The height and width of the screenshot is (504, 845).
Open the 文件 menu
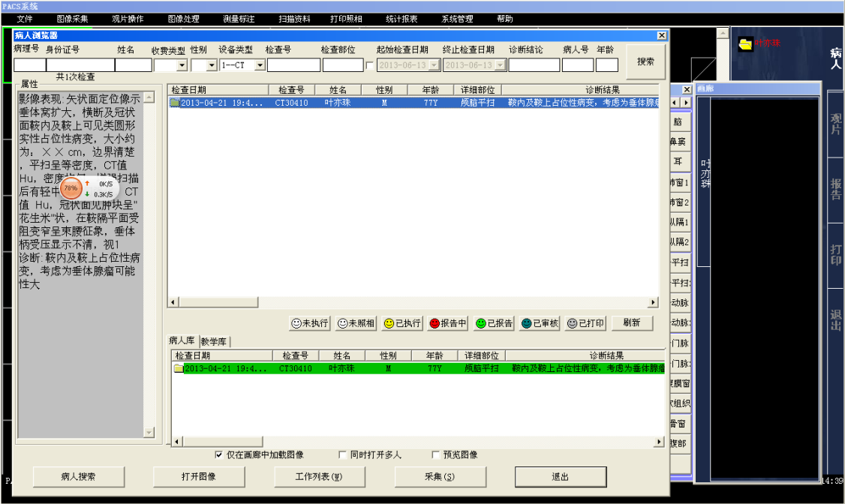(x=24, y=19)
